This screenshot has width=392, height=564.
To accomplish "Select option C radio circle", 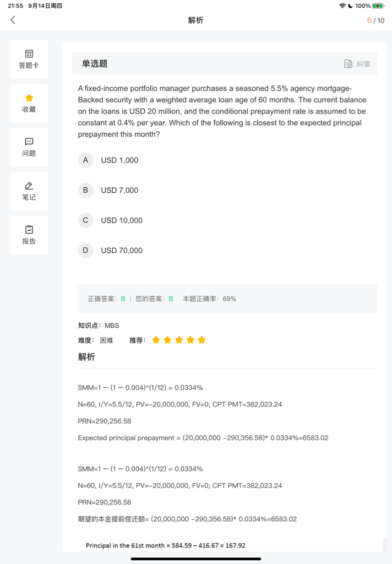I will [x=85, y=220].
